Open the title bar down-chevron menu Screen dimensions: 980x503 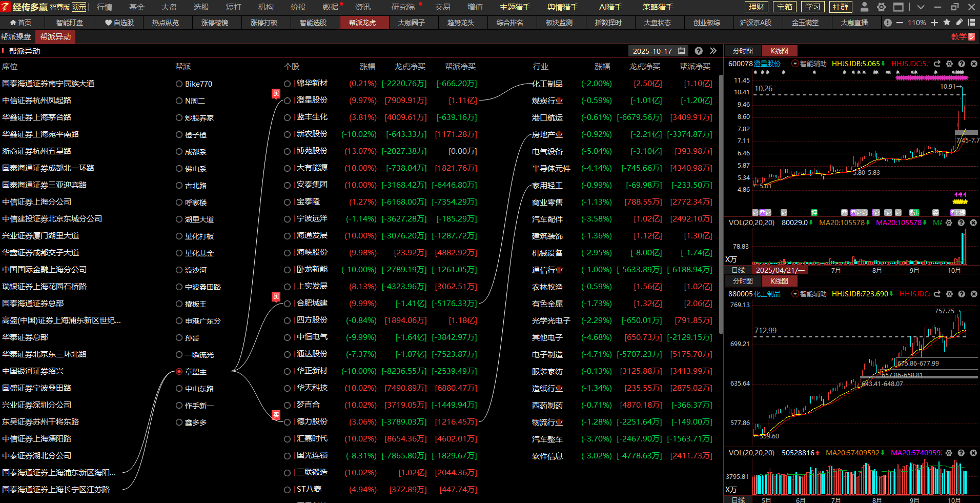[921, 7]
